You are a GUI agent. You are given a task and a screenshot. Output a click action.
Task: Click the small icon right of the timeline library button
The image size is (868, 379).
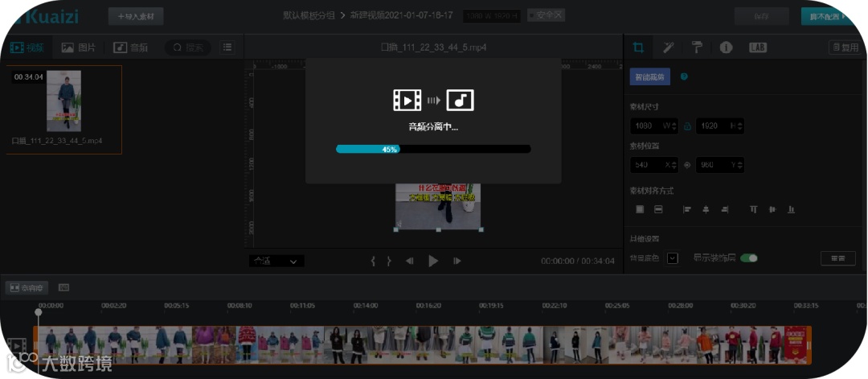[64, 287]
